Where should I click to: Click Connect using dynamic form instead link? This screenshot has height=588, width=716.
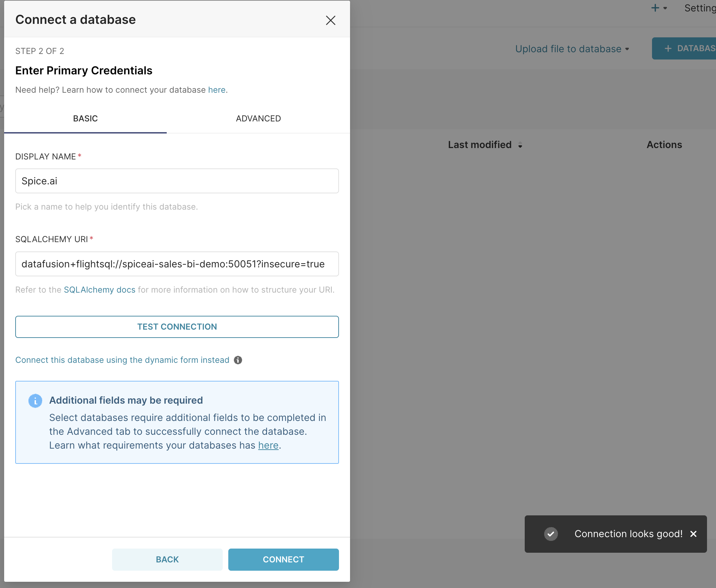coord(122,360)
